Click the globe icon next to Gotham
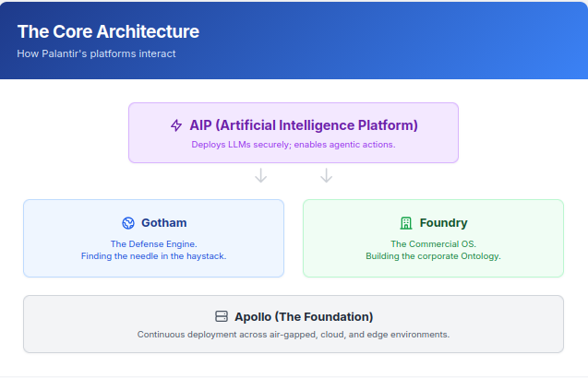The width and height of the screenshot is (588, 378). [x=128, y=223]
